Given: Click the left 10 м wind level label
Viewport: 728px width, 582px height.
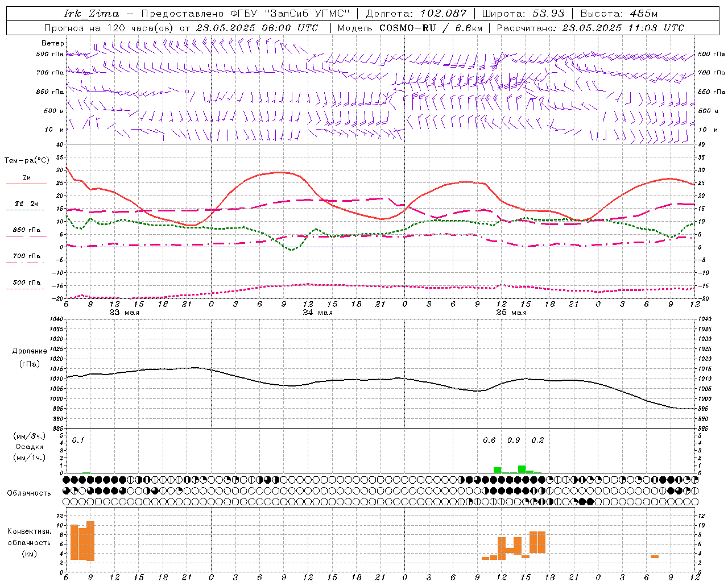Looking at the screenshot, I should 54,130.
